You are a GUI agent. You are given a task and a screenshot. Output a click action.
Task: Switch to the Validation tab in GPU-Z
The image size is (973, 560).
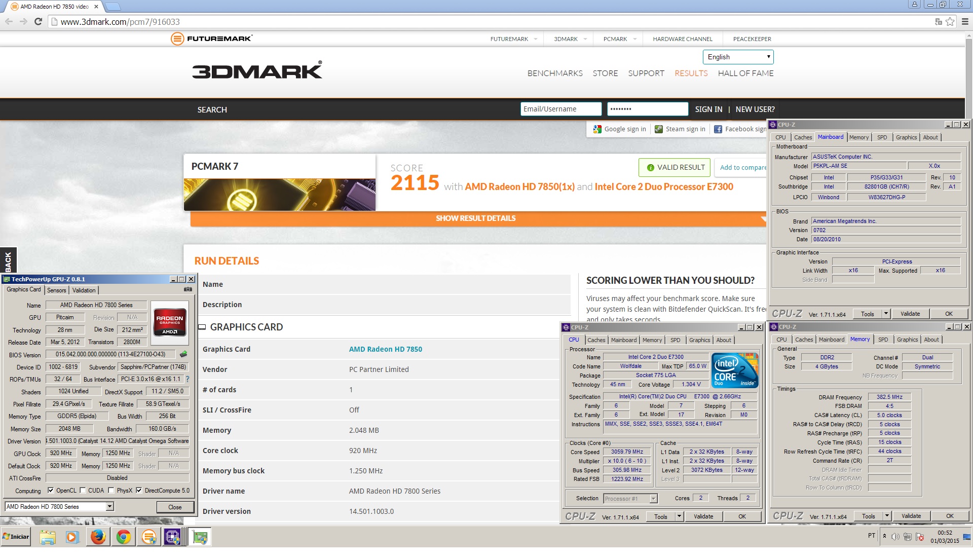point(84,290)
